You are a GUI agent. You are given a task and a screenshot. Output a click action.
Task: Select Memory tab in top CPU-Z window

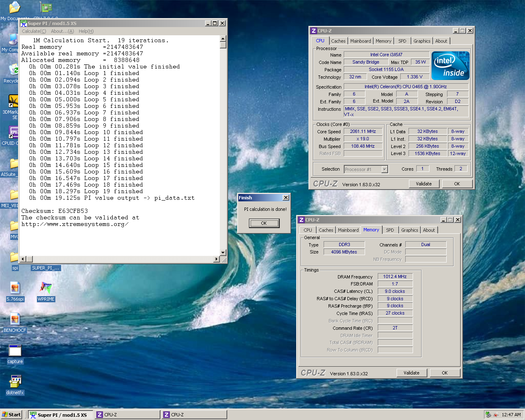[383, 41]
